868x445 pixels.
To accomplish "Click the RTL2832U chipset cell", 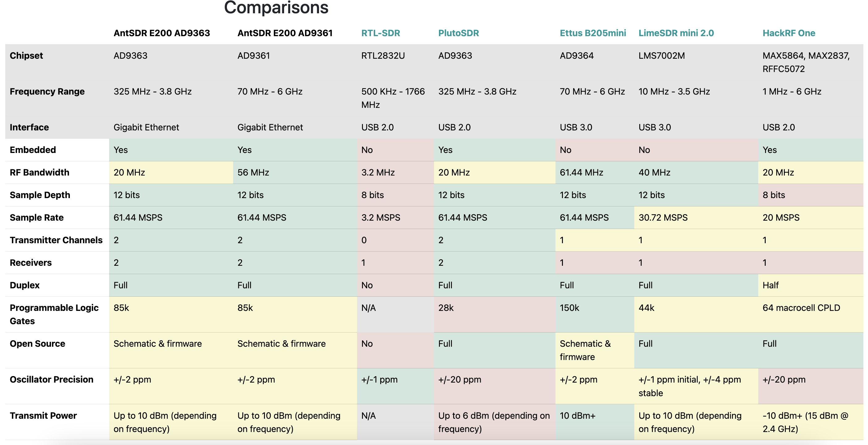I will [x=383, y=56].
